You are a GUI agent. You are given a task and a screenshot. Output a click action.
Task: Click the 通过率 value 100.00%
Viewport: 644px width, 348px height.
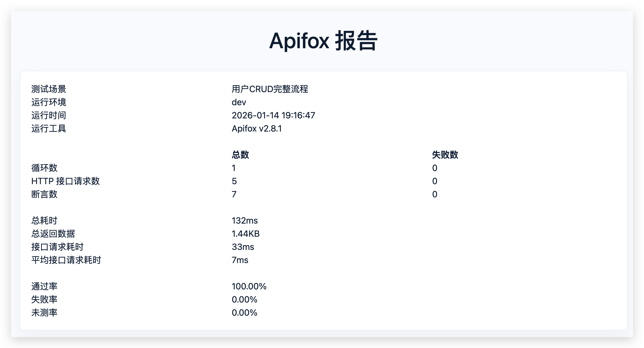[x=249, y=286]
